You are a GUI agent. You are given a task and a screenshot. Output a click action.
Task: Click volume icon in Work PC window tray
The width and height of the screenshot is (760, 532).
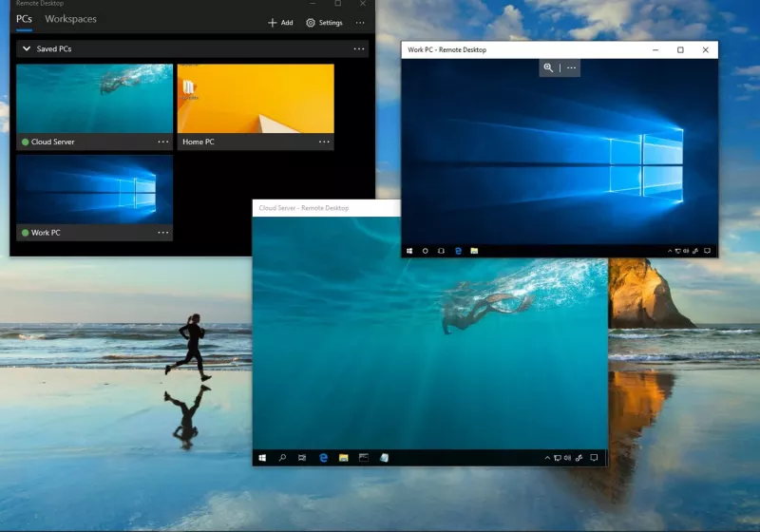[686, 251]
